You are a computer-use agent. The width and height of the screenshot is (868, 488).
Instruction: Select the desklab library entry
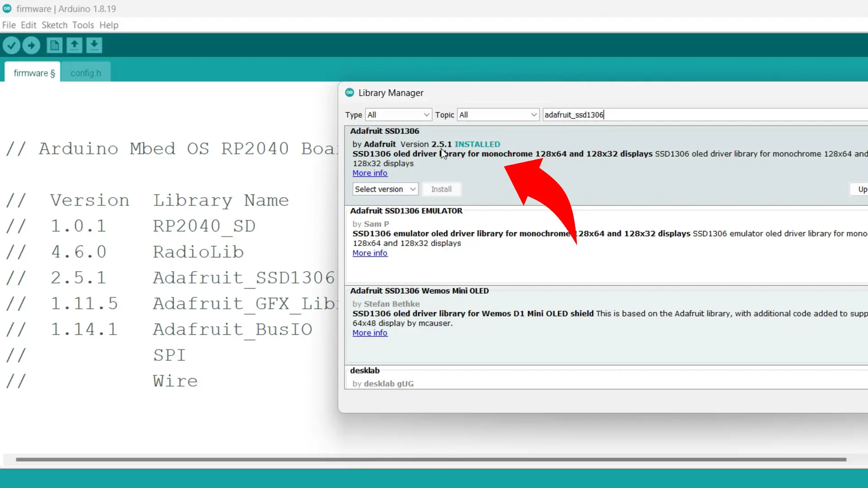(x=606, y=377)
